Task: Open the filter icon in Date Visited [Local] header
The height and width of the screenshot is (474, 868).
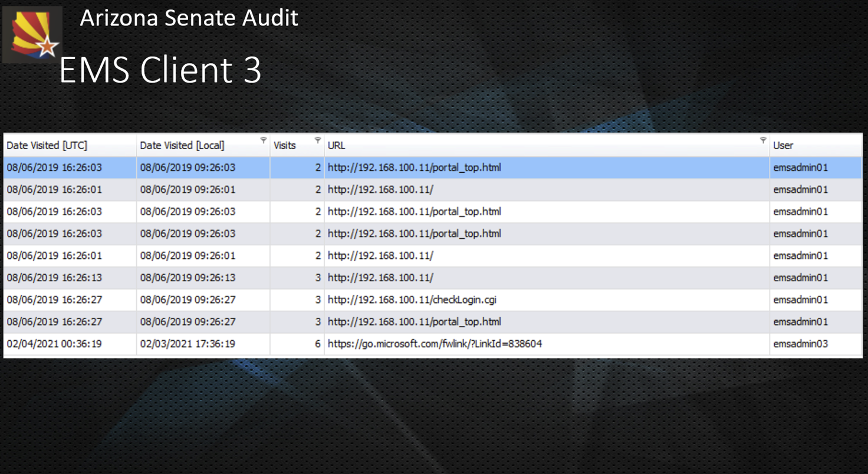Action: tap(263, 140)
